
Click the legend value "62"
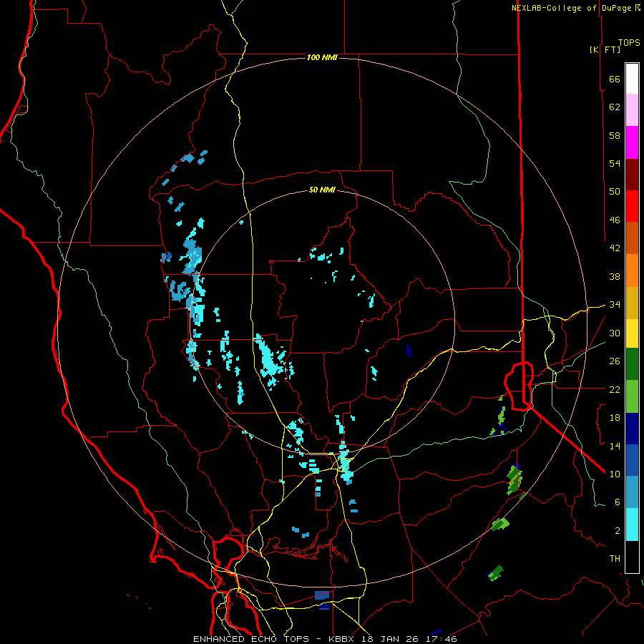point(615,107)
